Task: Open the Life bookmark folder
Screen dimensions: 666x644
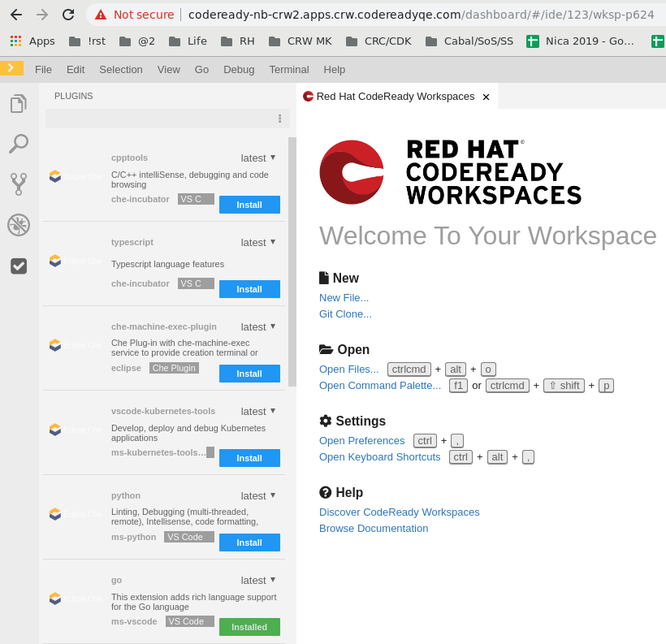Action: 188,41
